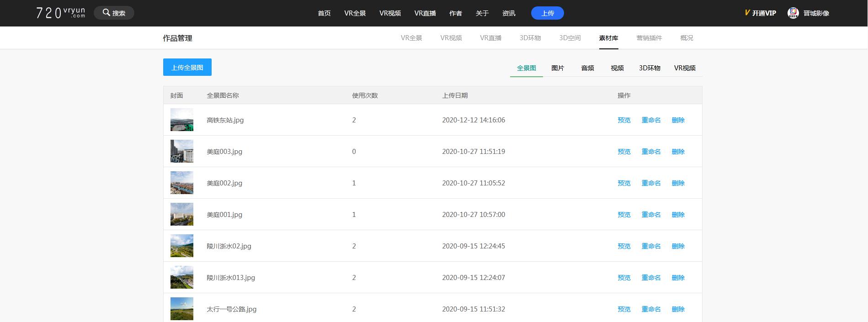
Task: Open the 美庭003.jpg cover thumbnail
Action: point(181,151)
